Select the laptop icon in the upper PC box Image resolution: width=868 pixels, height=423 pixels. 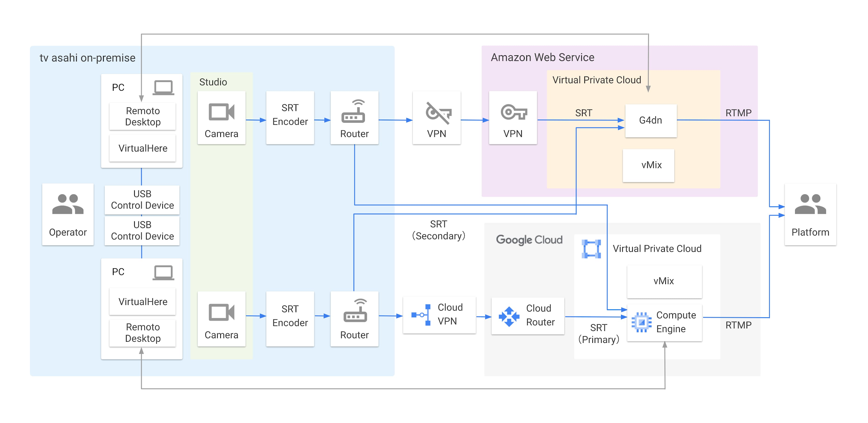tap(163, 88)
